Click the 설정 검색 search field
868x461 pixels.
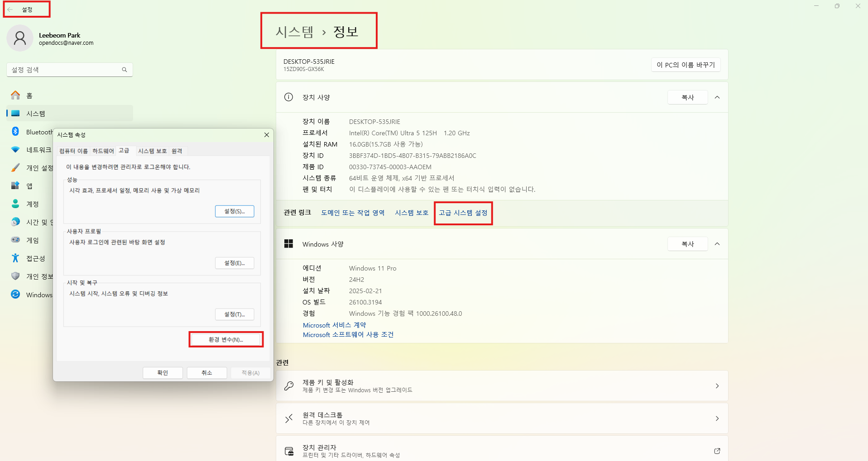pyautogui.click(x=70, y=70)
